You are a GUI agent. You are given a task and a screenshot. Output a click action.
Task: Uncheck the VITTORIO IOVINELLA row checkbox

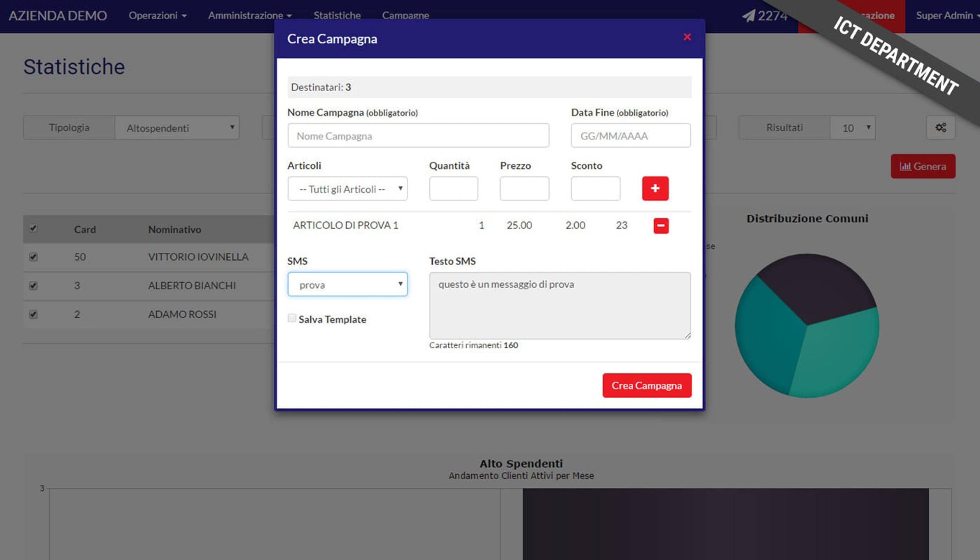coord(33,257)
